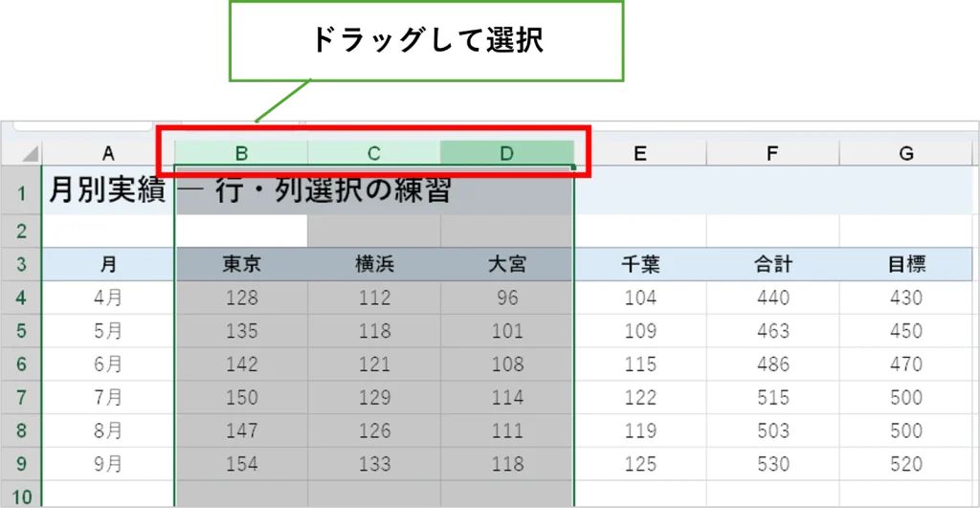Select column E header
The height and width of the screenshot is (508, 980).
[x=640, y=153]
